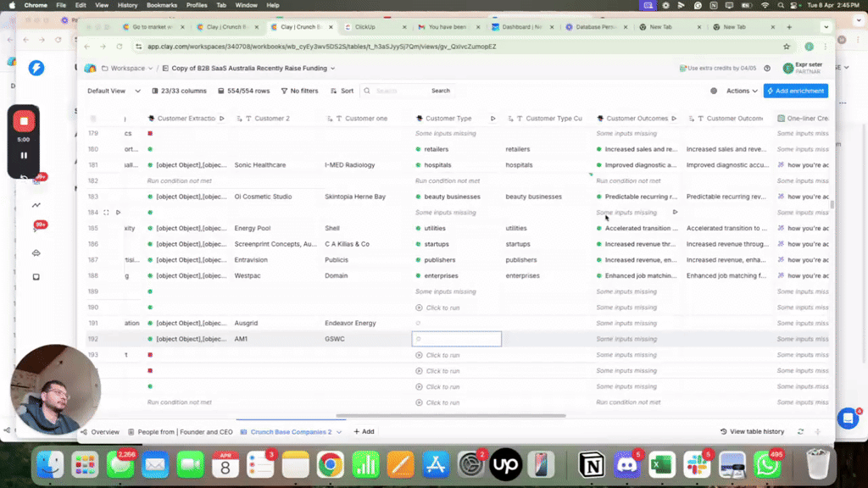Click the refresh icon beside View table history
This screenshot has width=868, height=488.
pos(801,431)
